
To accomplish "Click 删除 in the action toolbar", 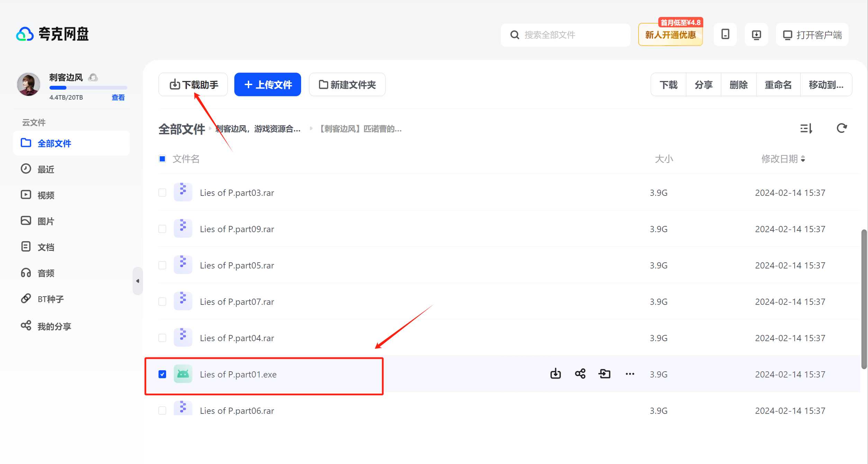I will pyautogui.click(x=739, y=84).
